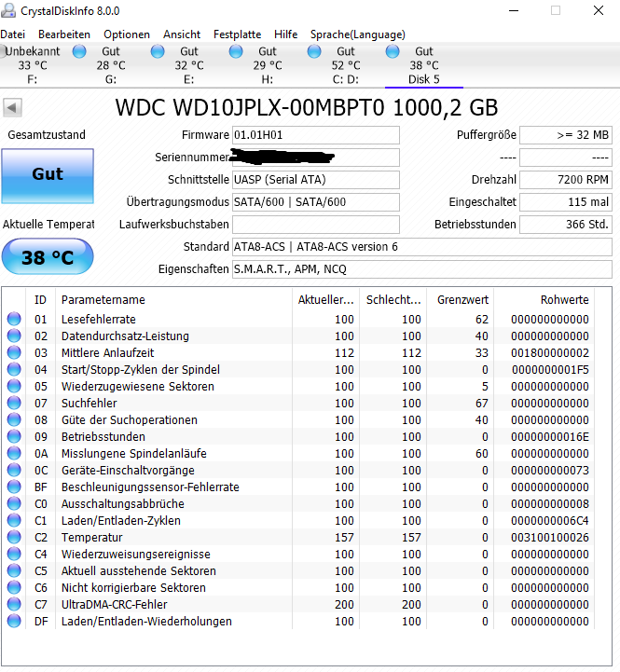
Task: Switch to the E: disk tab
Action: [x=188, y=65]
